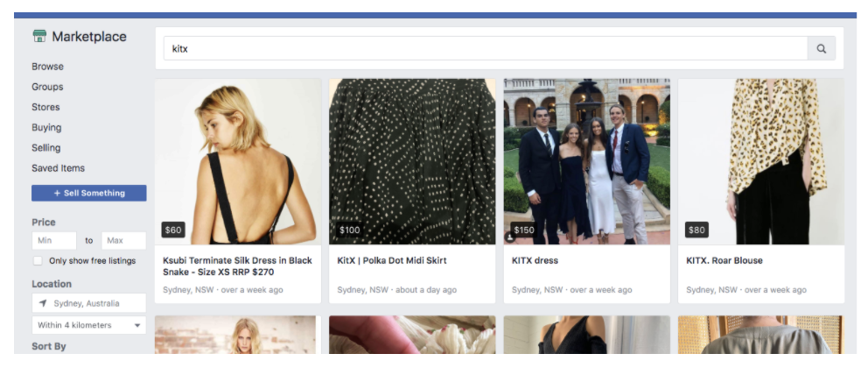Open Saved Items in the sidebar
868x375 pixels.
pyautogui.click(x=58, y=168)
